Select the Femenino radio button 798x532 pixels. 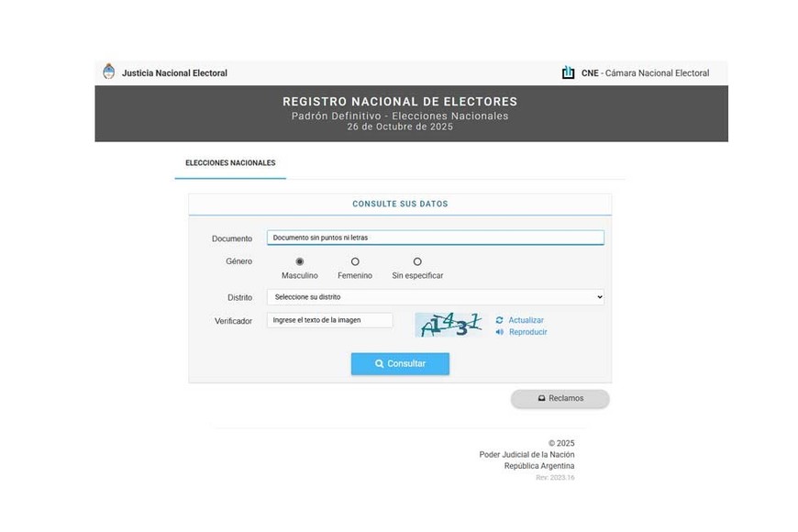click(x=355, y=261)
